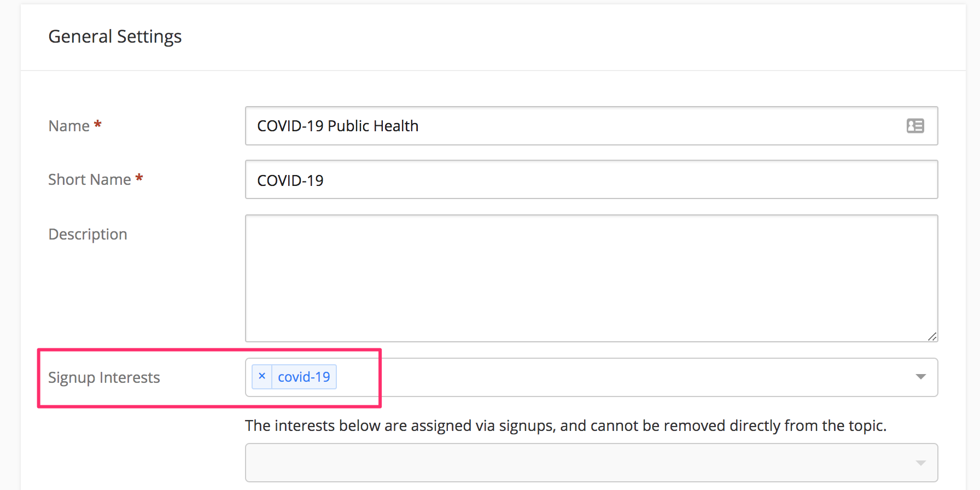The image size is (980, 490).
Task: Expand the signup-assigned interests dropdown
Action: (920, 462)
